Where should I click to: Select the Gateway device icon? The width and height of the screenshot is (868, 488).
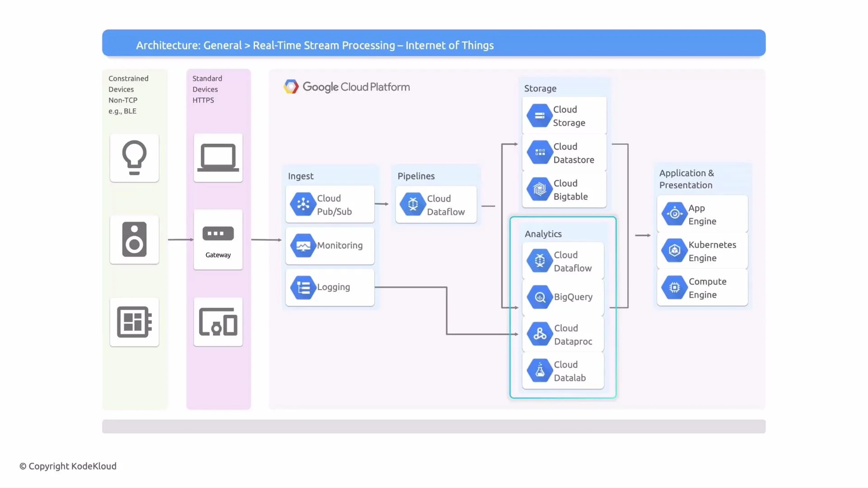(x=218, y=234)
